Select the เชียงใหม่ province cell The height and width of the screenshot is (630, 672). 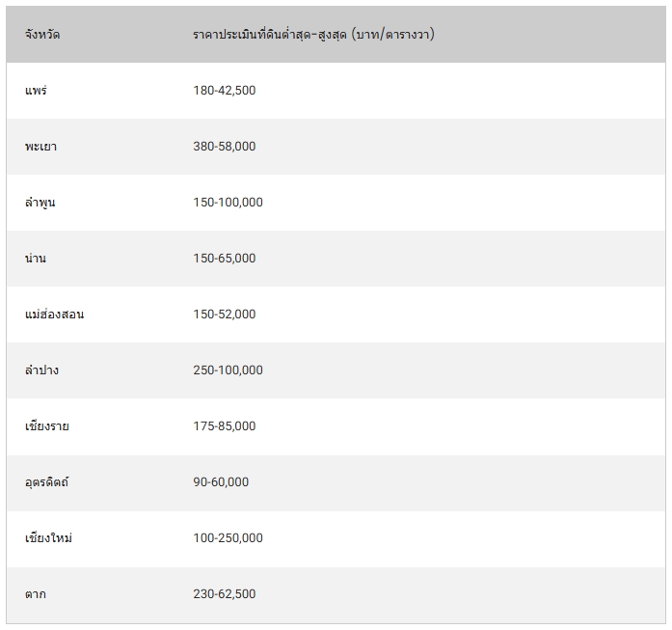click(48, 538)
